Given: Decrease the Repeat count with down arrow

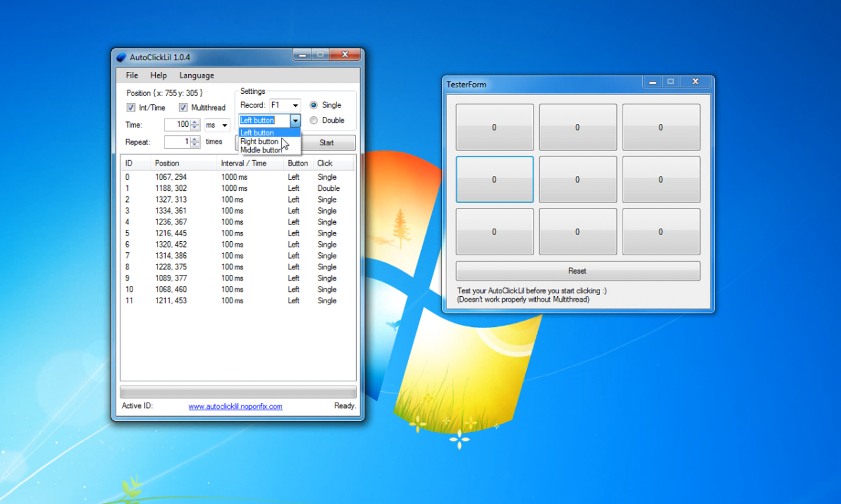Looking at the screenshot, I should click(x=195, y=145).
